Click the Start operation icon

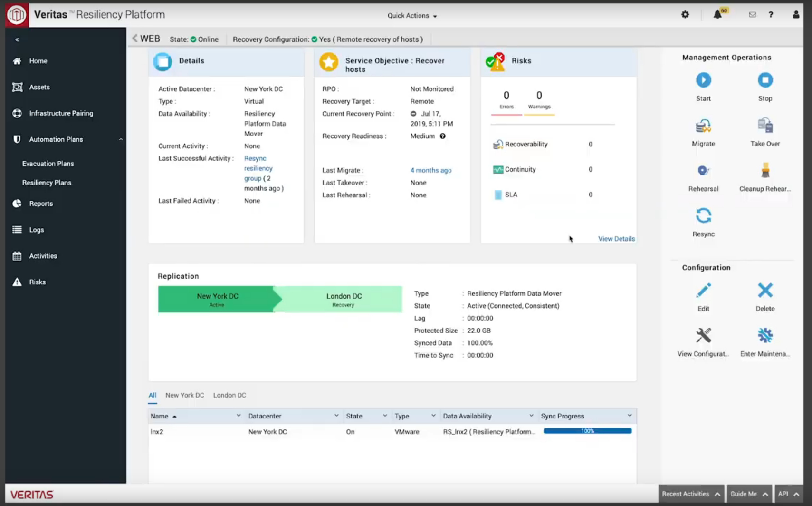click(x=703, y=80)
